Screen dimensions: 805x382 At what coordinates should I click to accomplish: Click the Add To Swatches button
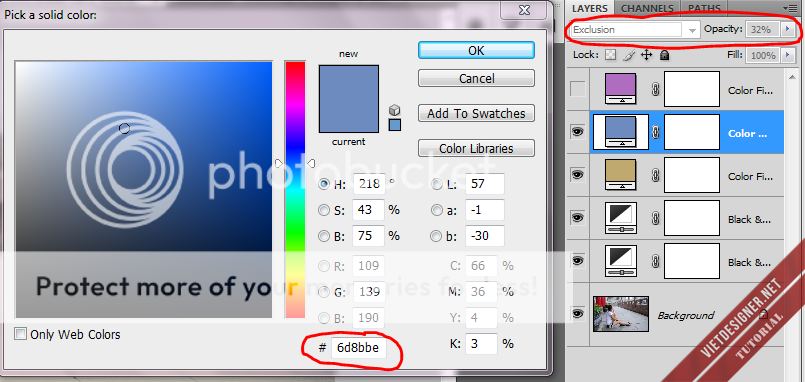[x=476, y=113]
